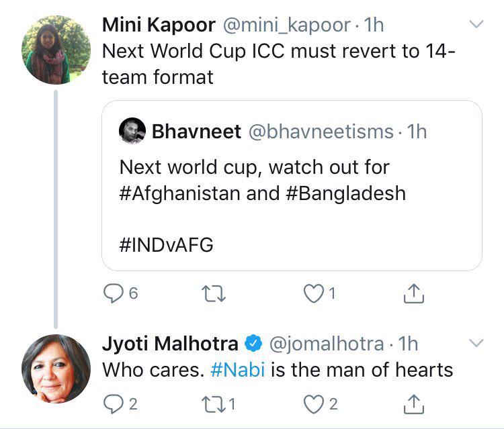This screenshot has height=429, width=504.
Task: Click Jyoti Malhotra's verified badge
Action: [x=253, y=344]
